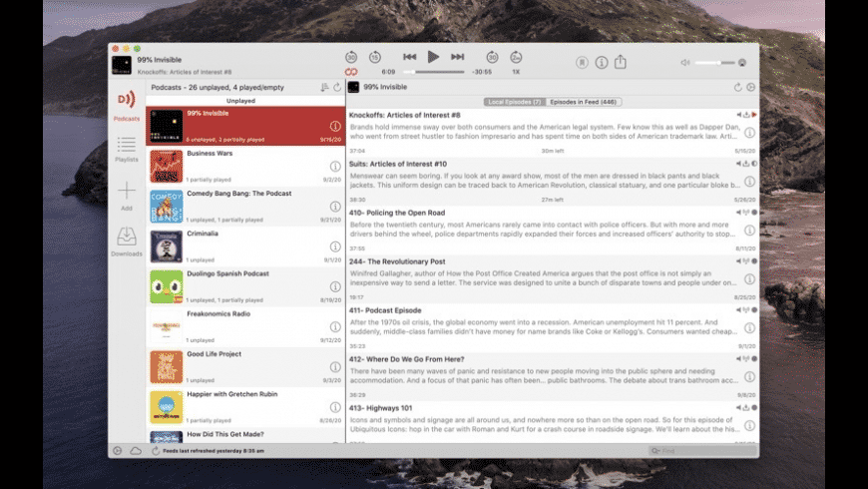Select the 99% Invisible podcast row
Viewport: 868px width, 489px height.
pyautogui.click(x=245, y=126)
